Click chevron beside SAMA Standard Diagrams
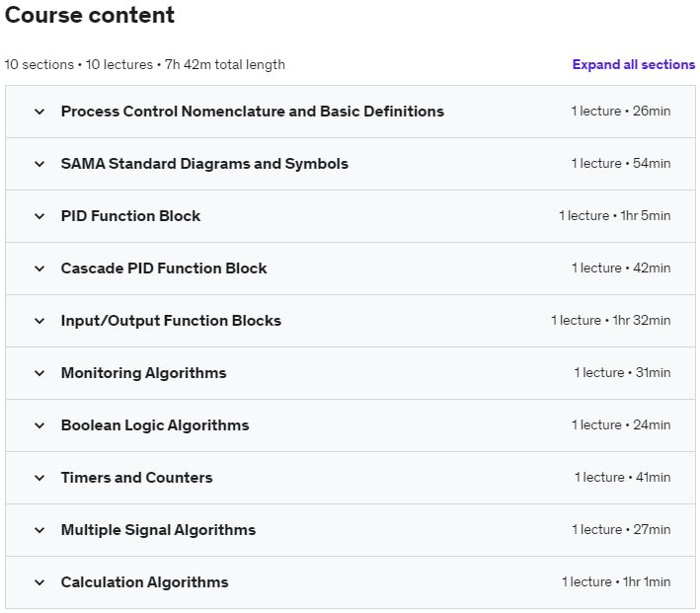Screen dimensions: 700x613 coord(39,164)
